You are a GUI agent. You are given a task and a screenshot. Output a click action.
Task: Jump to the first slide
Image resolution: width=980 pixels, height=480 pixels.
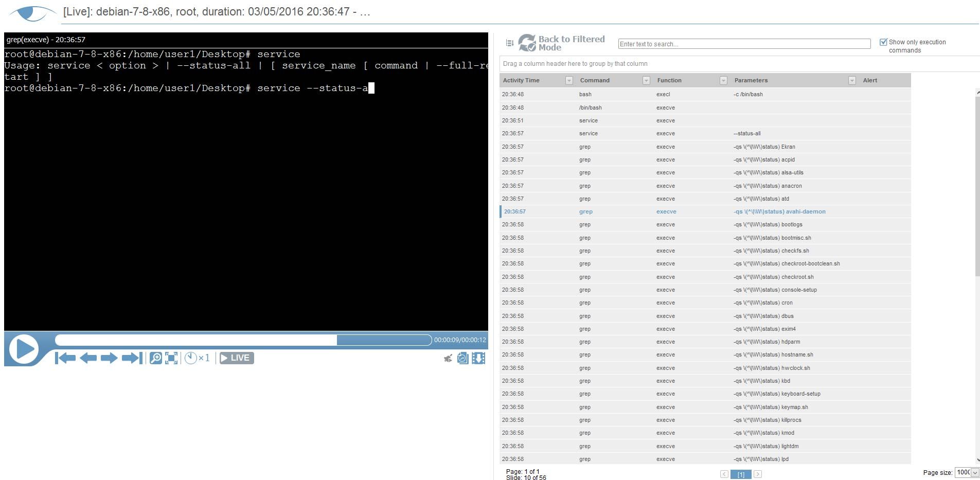click(x=65, y=358)
